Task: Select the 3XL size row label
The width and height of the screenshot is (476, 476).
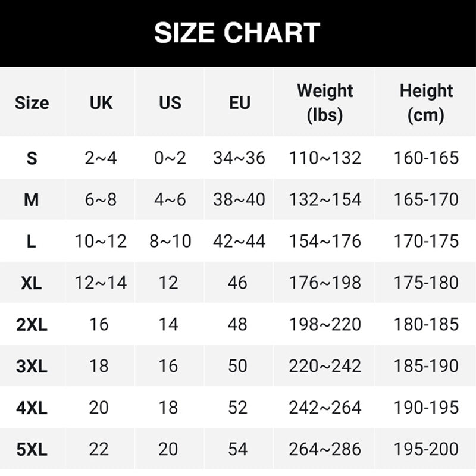Action: pos(32,366)
